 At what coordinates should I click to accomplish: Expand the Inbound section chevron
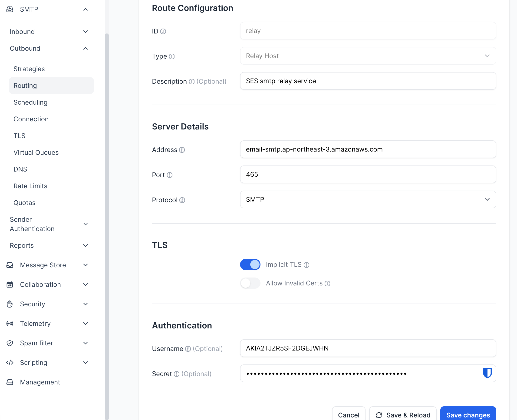(x=85, y=32)
